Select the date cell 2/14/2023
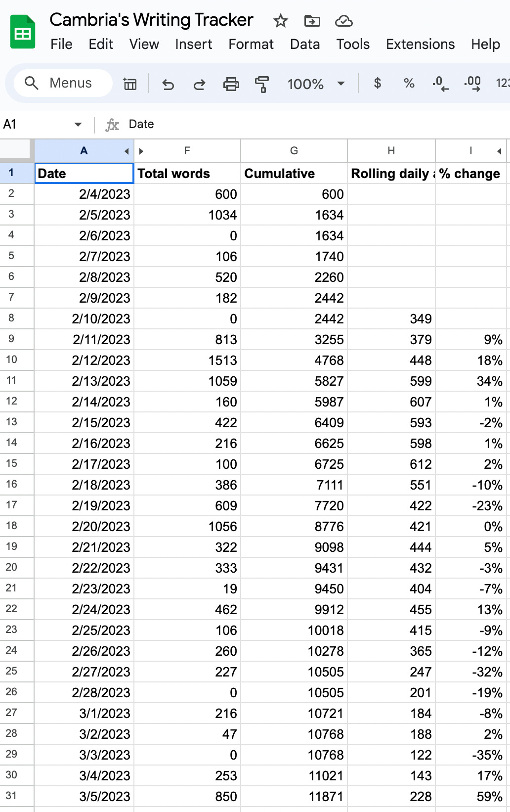The height and width of the screenshot is (812, 510). click(84, 402)
